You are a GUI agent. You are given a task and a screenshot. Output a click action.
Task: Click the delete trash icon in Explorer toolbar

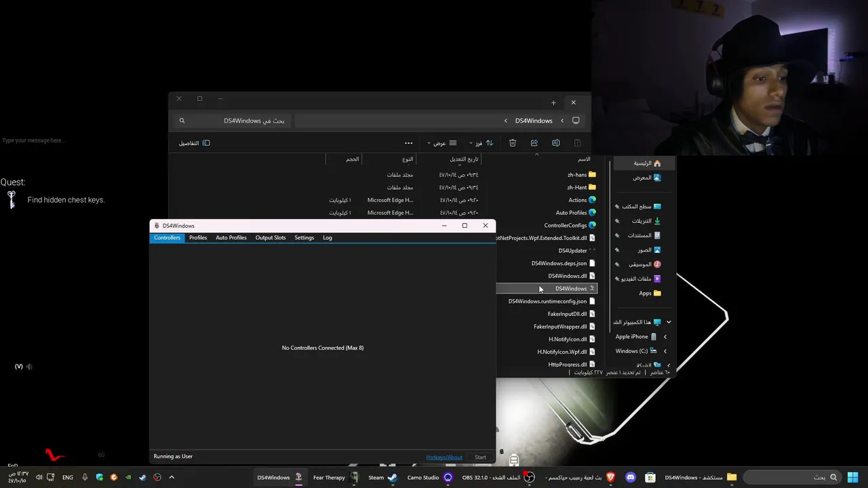click(513, 143)
